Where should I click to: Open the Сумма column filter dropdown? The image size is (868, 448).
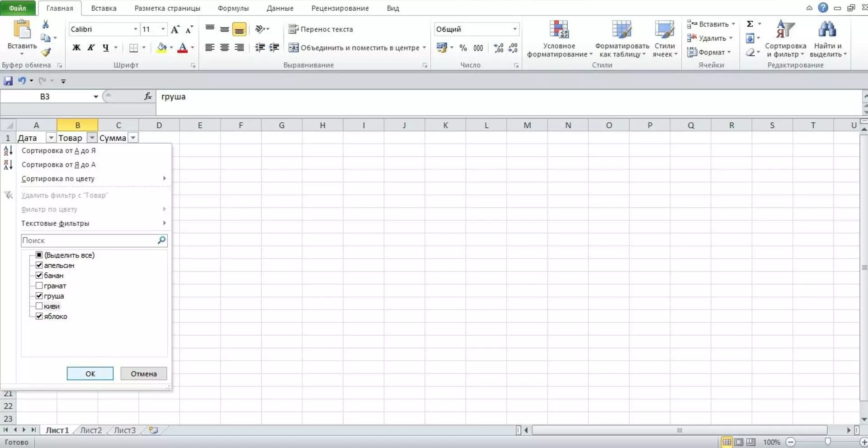click(x=133, y=138)
